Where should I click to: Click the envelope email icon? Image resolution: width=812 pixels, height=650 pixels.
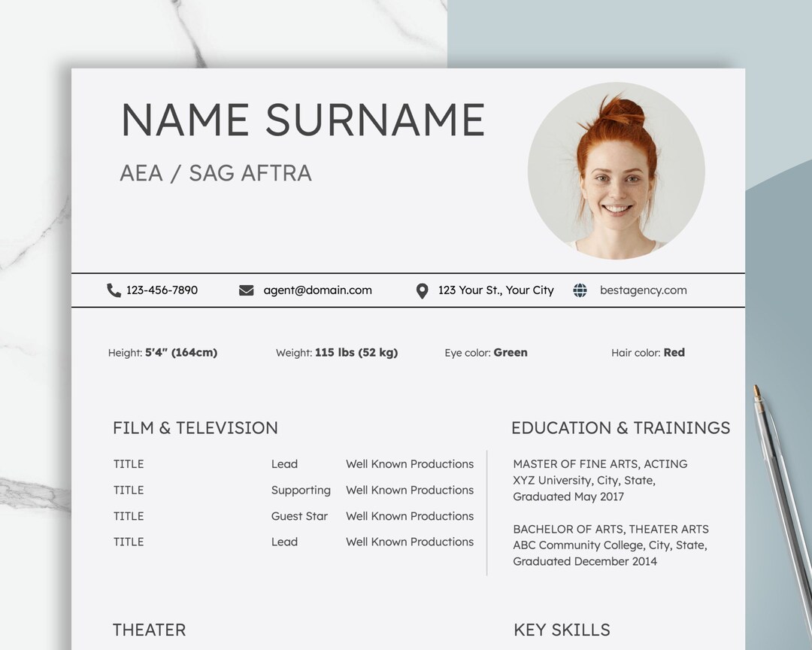[247, 290]
